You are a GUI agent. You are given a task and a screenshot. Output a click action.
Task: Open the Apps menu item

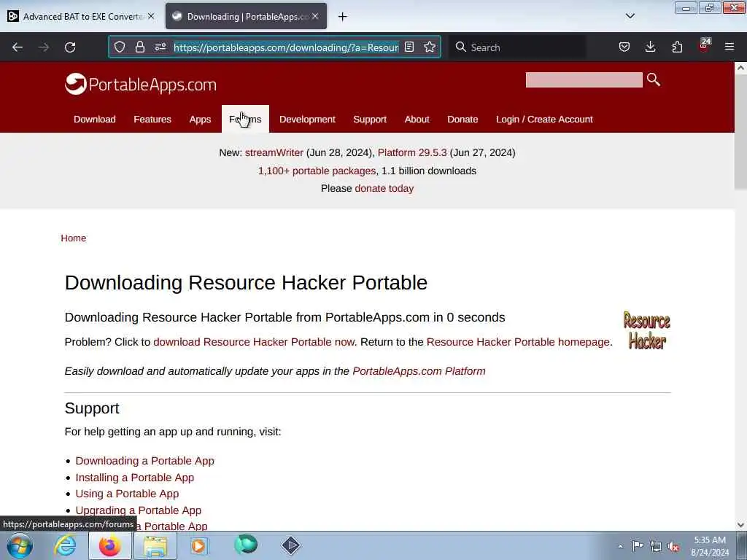pyautogui.click(x=200, y=119)
